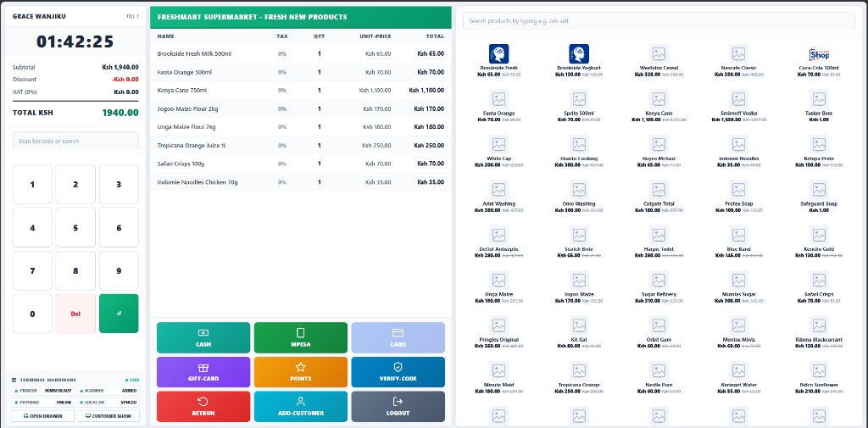The width and height of the screenshot is (868, 428).
Task: Select the Card payment option
Action: click(x=398, y=338)
